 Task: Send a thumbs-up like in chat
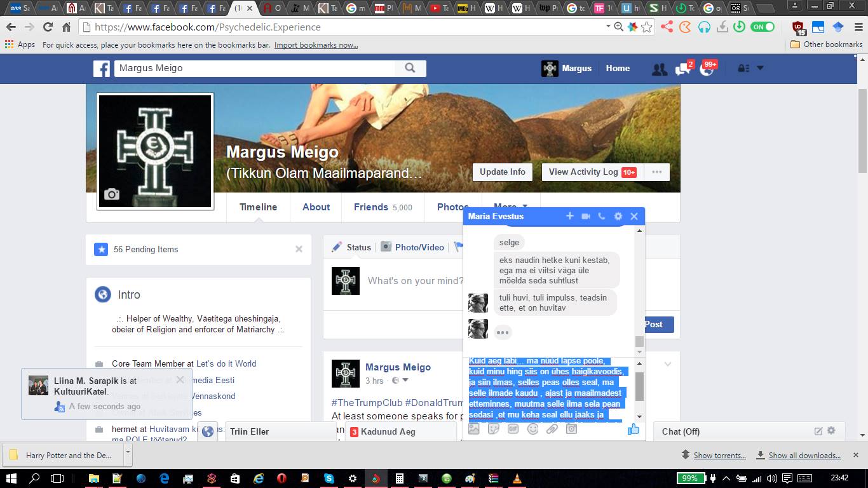coord(634,429)
